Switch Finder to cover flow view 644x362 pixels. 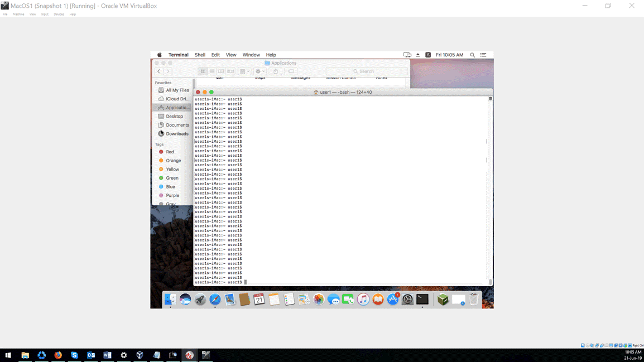pyautogui.click(x=230, y=71)
